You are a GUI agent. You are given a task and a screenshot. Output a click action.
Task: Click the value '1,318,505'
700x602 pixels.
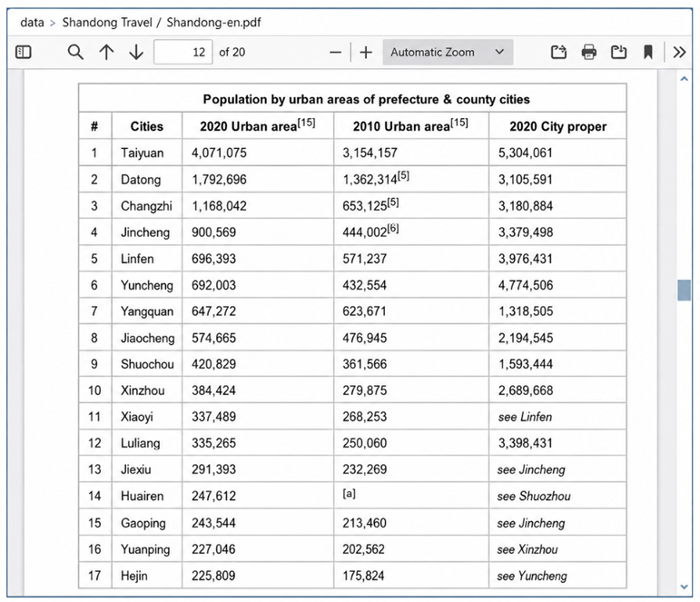click(526, 311)
